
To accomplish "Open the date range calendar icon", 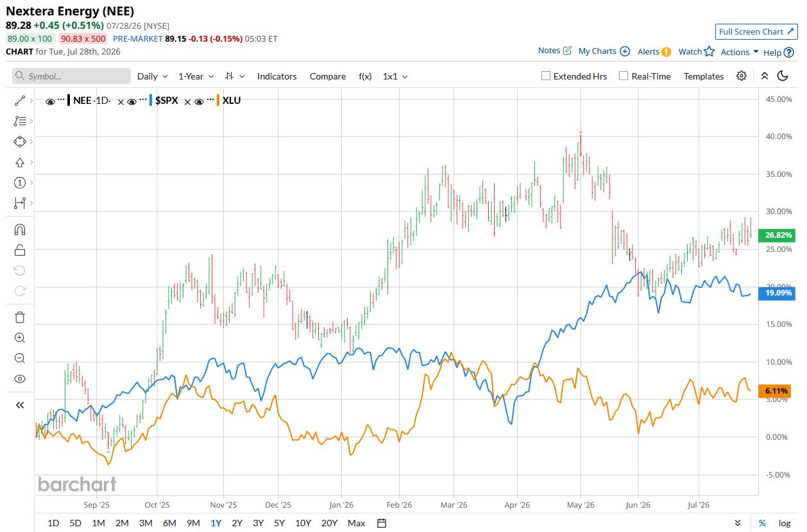I will click(382, 523).
